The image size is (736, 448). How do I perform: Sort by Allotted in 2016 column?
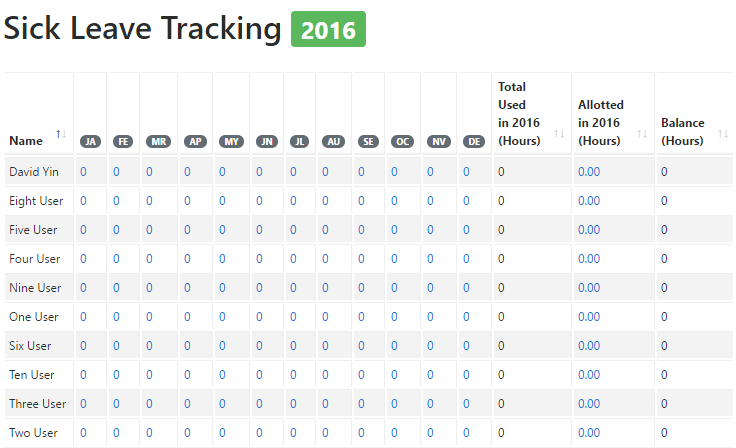click(641, 134)
